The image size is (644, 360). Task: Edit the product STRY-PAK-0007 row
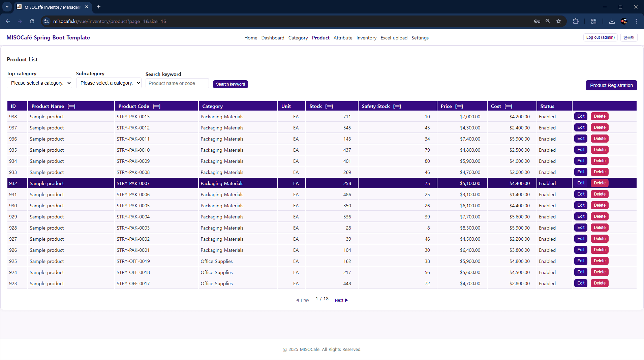coord(581,183)
